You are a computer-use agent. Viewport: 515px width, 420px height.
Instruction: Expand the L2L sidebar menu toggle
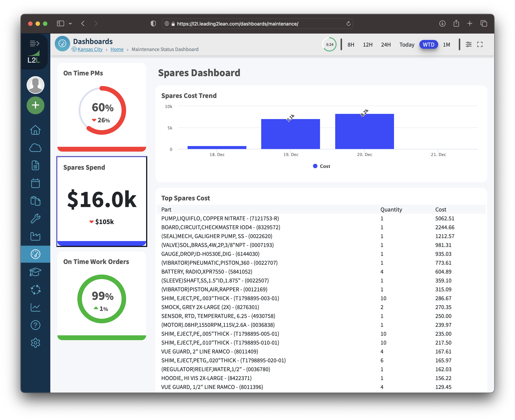[34, 44]
